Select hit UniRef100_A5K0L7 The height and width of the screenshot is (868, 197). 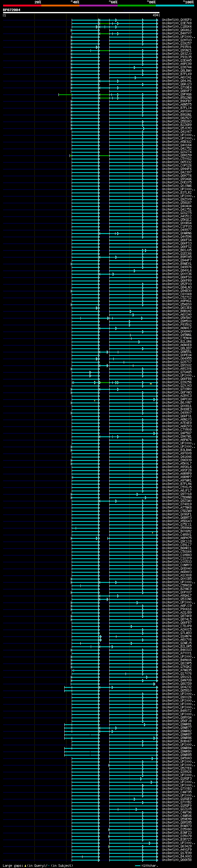[177, 464]
